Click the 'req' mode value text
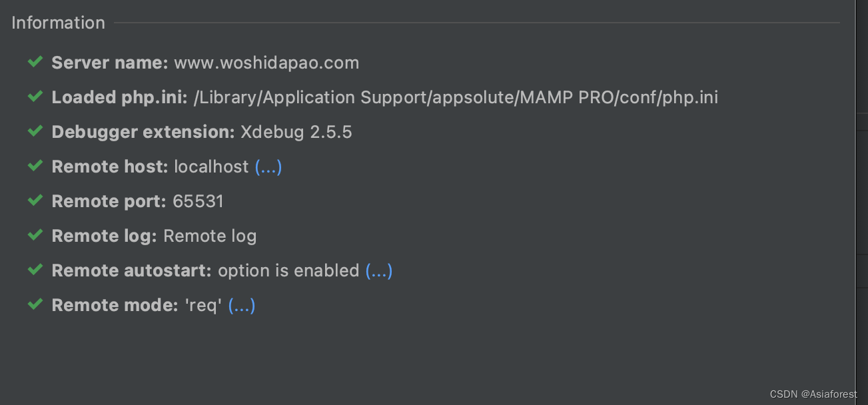Viewport: 868px width, 405px height. tap(203, 304)
